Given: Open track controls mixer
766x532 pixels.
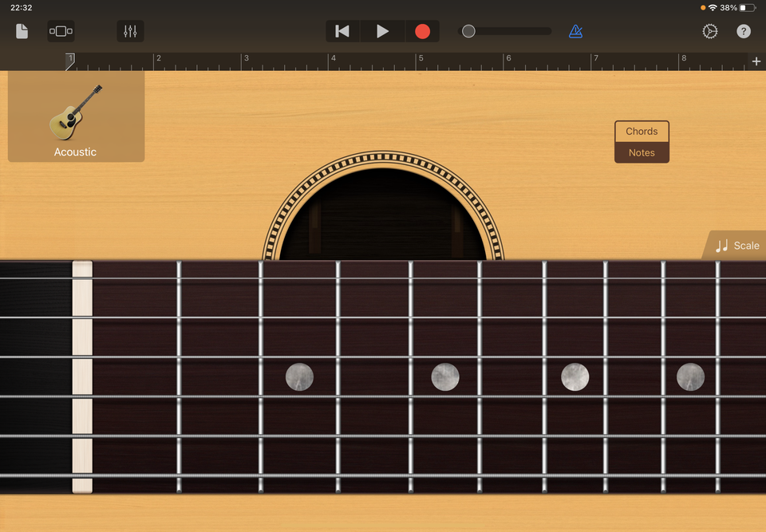Looking at the screenshot, I should pyautogui.click(x=130, y=31).
